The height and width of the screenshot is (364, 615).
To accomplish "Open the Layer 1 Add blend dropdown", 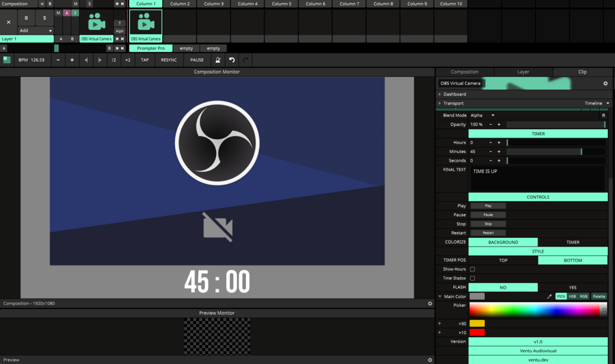I will (x=35, y=30).
